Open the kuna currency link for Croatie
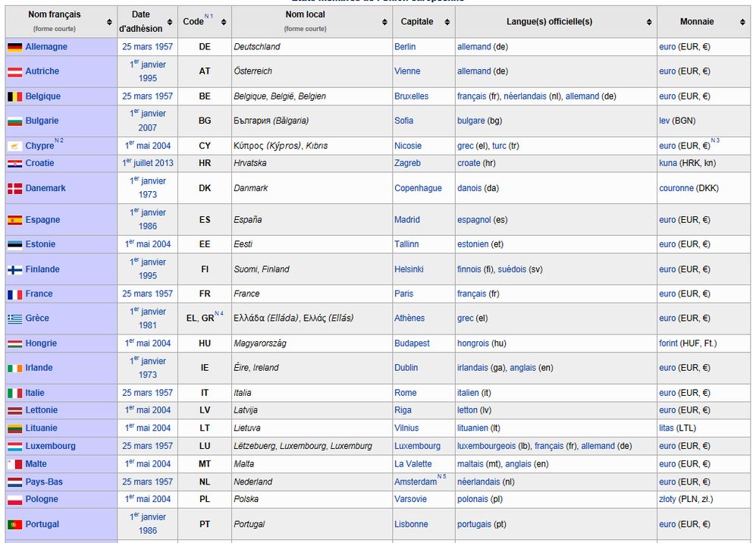756x543 pixels. (x=668, y=163)
